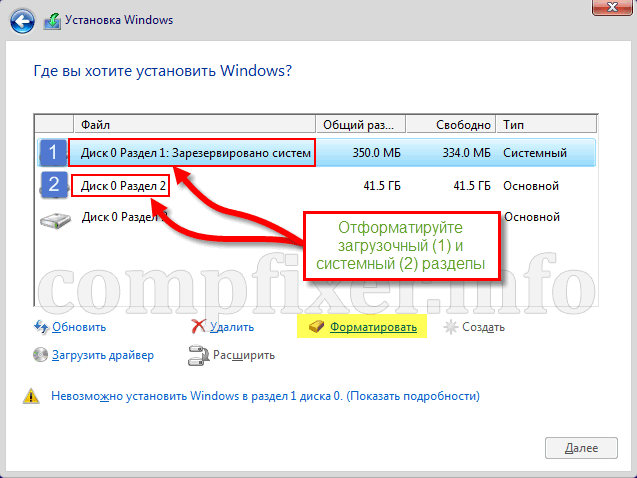
Task: Click the Системный type cell
Action: coord(535,153)
